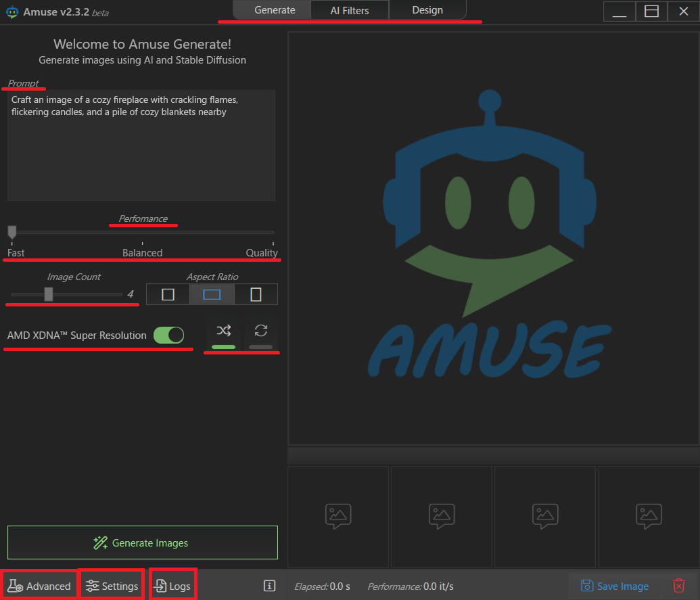
Task: Click the Performance slider handle
Action: coord(11,231)
